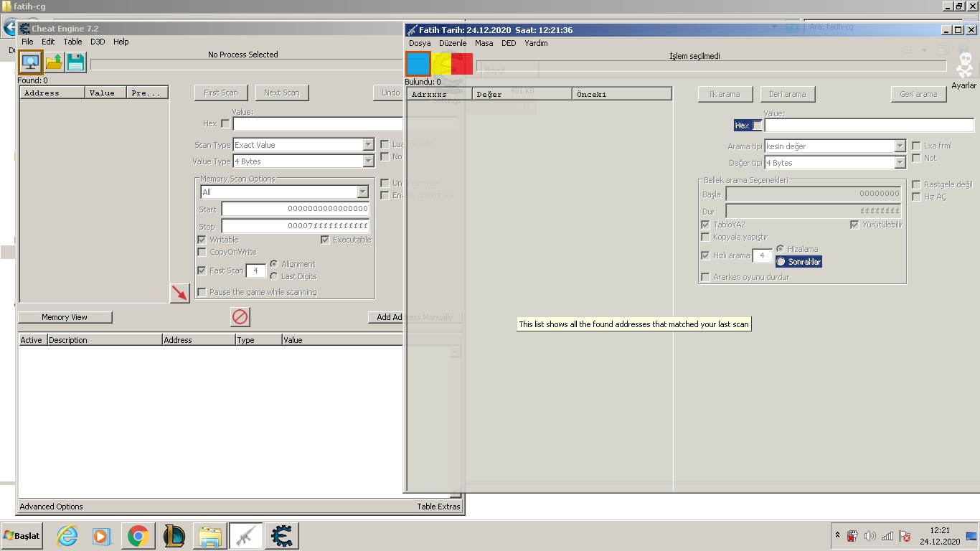Screen dimensions: 980x551
Task: Launch Google Chrome from the taskbar
Action: pyautogui.click(x=138, y=536)
